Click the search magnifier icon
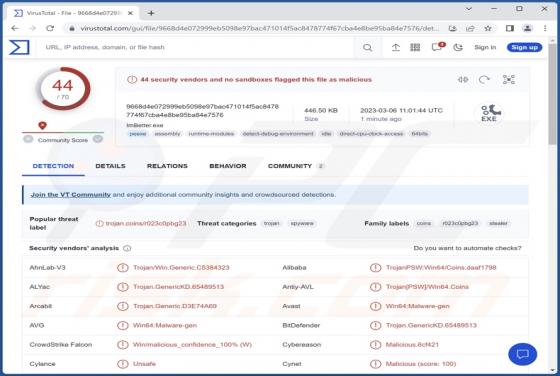Screen dimensions: 560x376 click(x=367, y=47)
